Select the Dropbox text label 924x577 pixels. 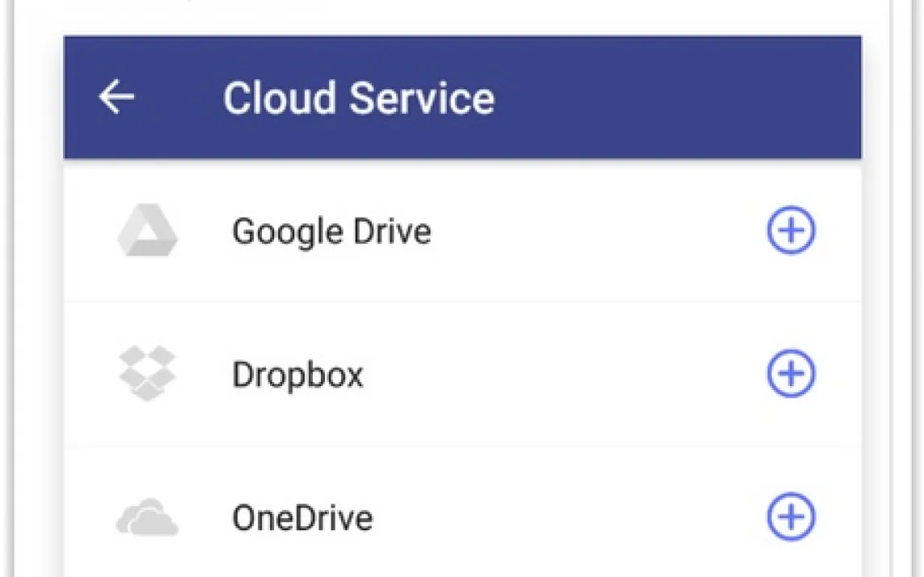click(298, 376)
